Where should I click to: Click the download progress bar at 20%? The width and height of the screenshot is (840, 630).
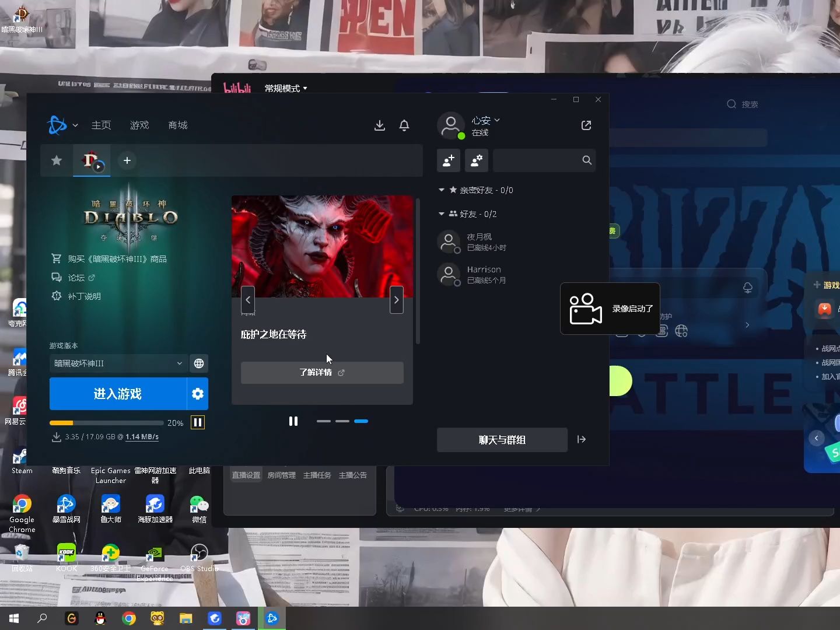point(106,422)
